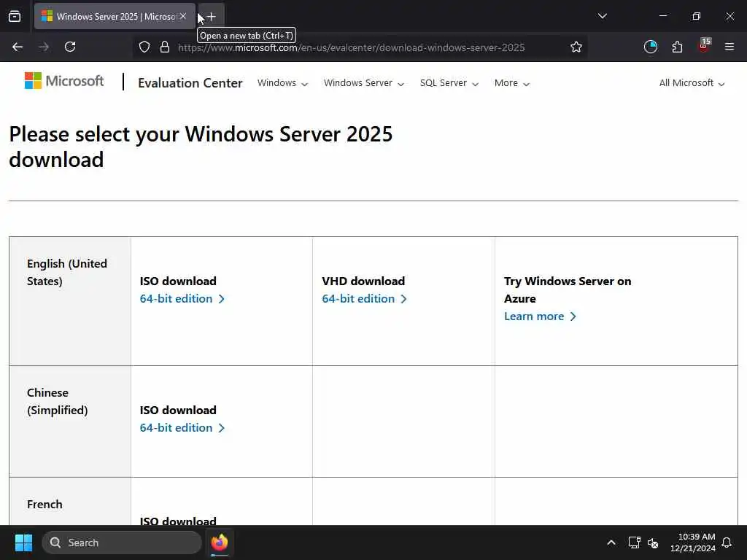Viewport: 747px width, 560px height.
Task: Download English ISO 64-bit edition
Action: click(x=182, y=298)
